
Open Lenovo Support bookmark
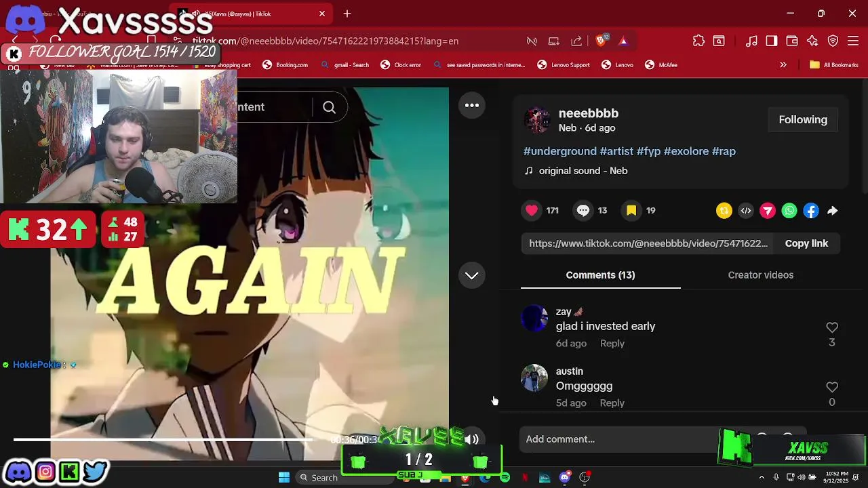coord(564,65)
